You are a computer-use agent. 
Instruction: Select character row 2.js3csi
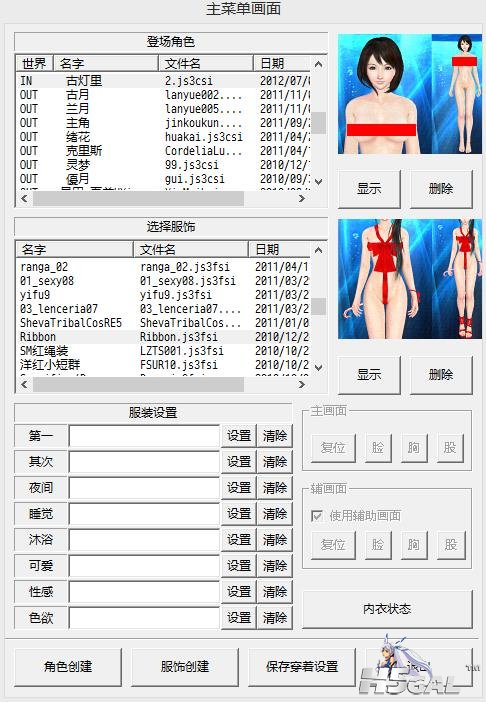pyautogui.click(x=163, y=81)
